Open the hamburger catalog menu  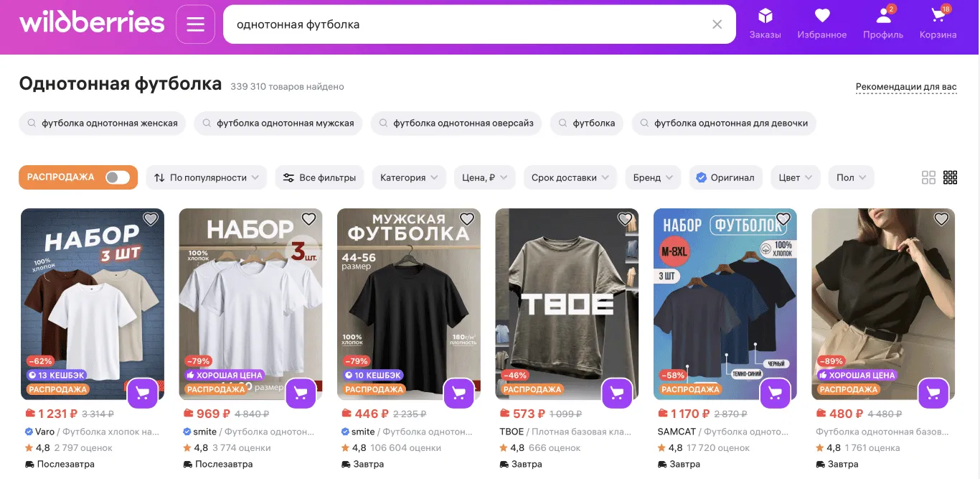tap(195, 24)
